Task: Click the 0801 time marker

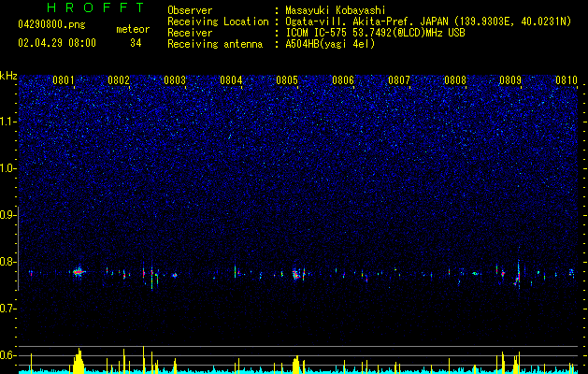Action: (x=63, y=80)
